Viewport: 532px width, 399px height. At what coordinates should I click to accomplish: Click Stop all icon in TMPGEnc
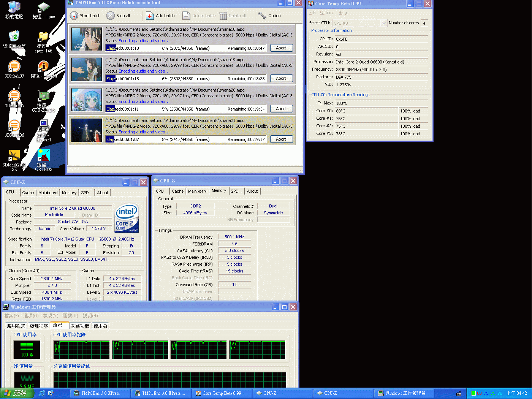110,16
